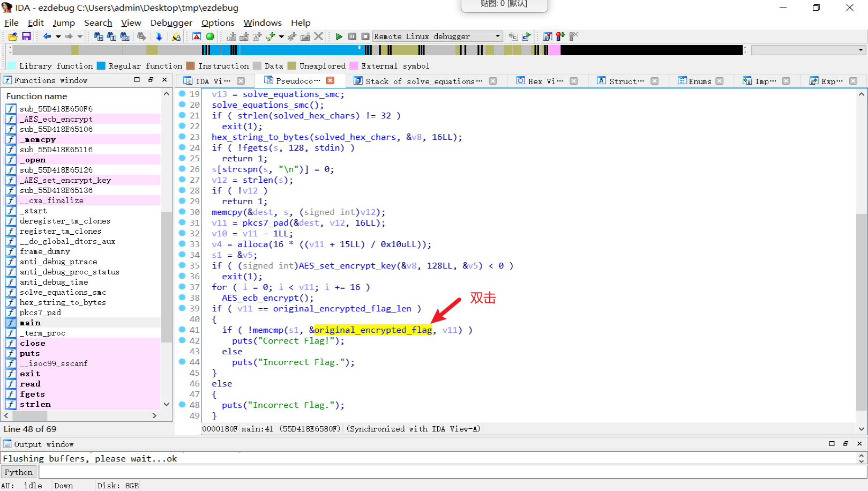Click the green circle toolbar icon
868x491 pixels.
tap(210, 36)
